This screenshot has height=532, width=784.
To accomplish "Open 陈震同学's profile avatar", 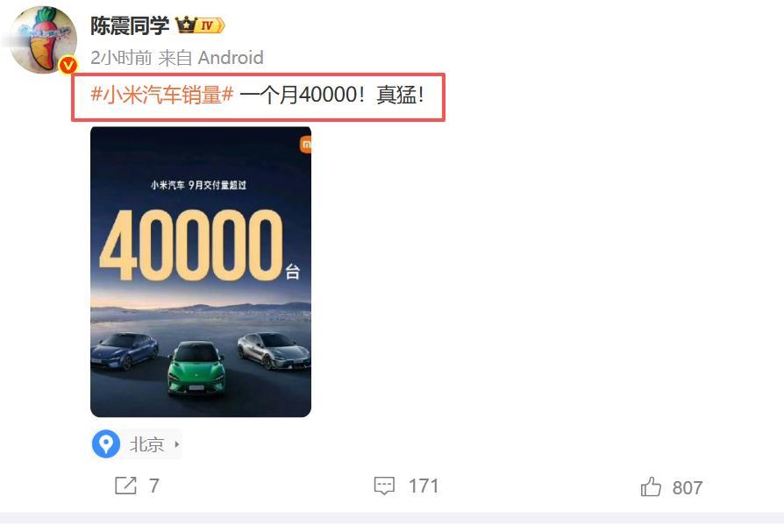I will pos(44,39).
